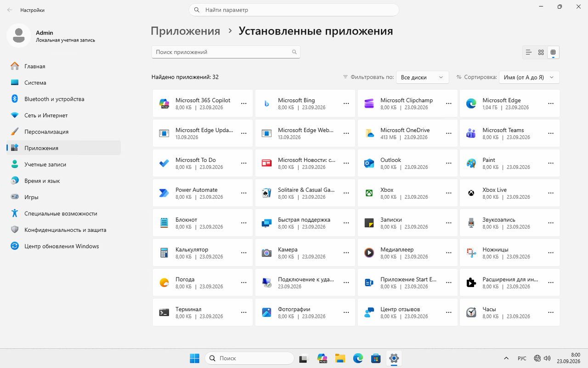Switch to list view layout

click(529, 52)
